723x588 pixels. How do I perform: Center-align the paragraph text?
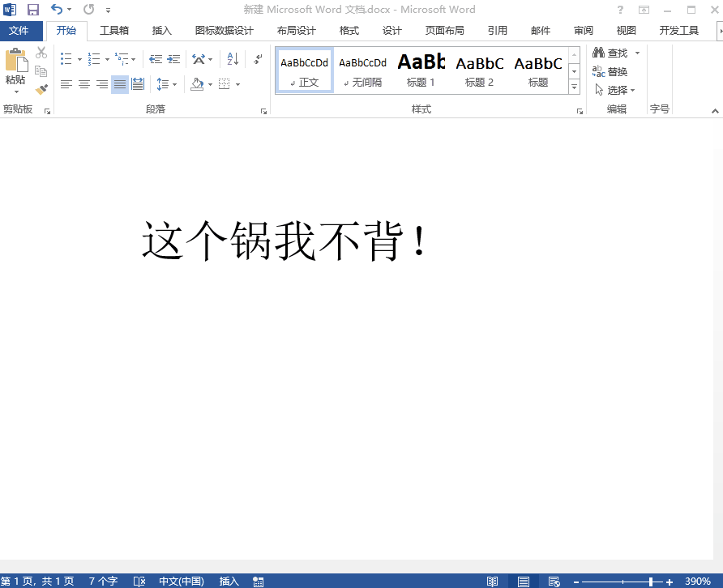(84, 84)
